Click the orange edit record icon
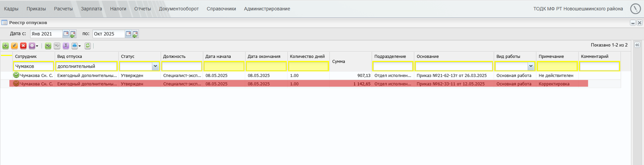The height and width of the screenshot is (165, 644). pyautogui.click(x=14, y=46)
